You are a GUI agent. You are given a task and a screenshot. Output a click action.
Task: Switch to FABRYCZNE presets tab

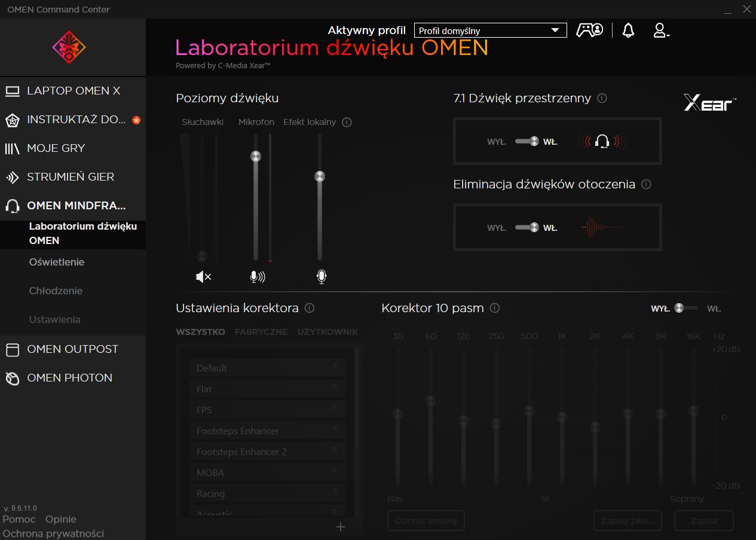(x=261, y=332)
